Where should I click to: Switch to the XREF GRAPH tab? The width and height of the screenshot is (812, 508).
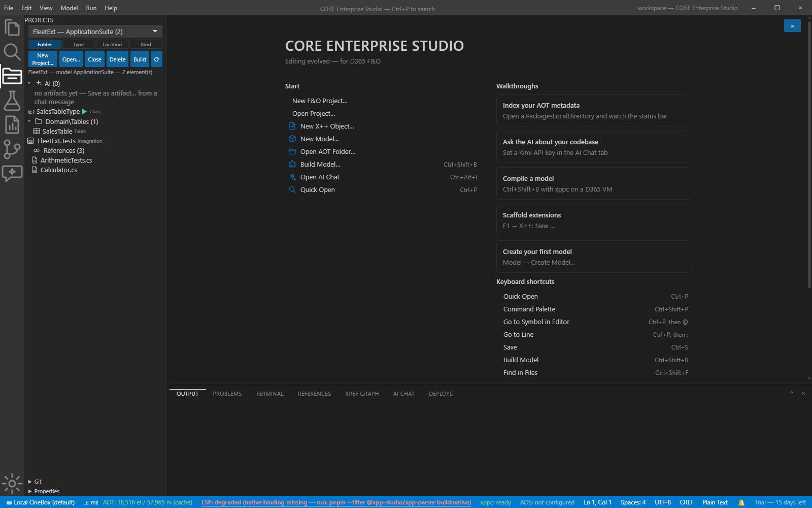click(x=362, y=394)
